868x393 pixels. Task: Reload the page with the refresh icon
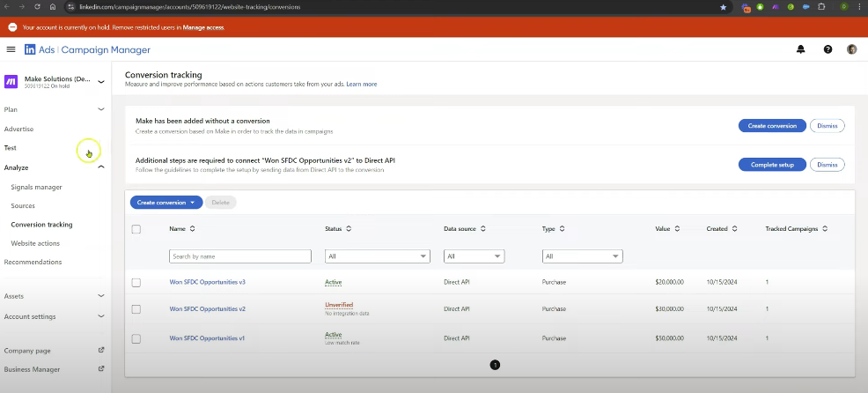tap(37, 7)
